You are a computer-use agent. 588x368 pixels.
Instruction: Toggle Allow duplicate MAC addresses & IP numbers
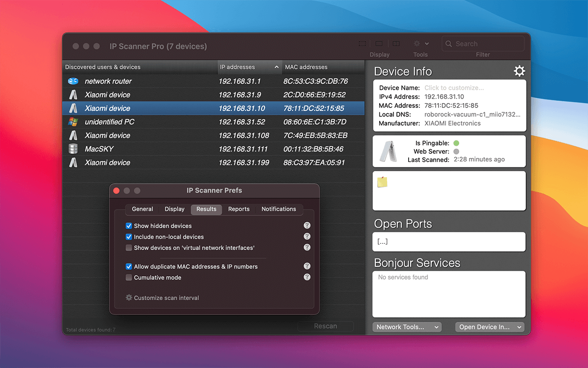(129, 266)
